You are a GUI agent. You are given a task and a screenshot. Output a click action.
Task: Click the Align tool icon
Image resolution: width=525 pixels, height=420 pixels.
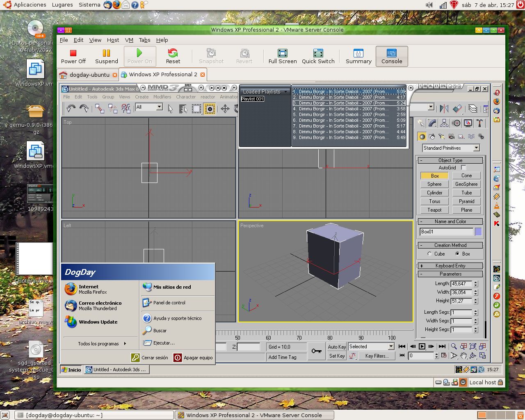click(457, 108)
